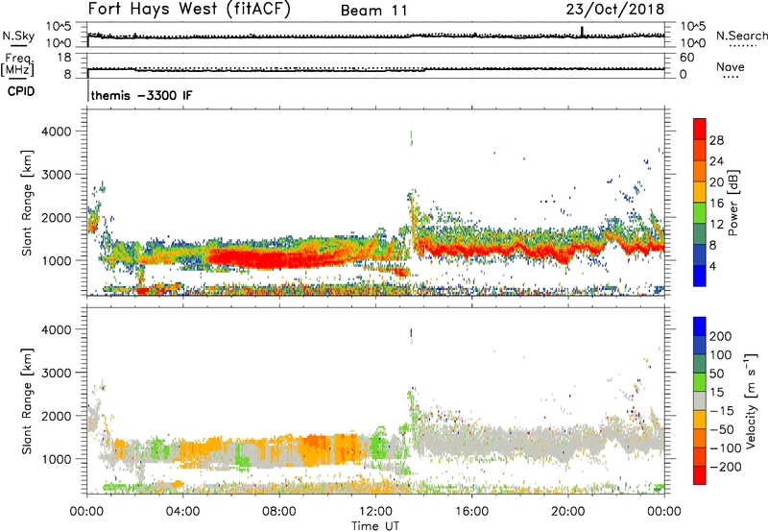Click the velocity scale value -200

726,467
